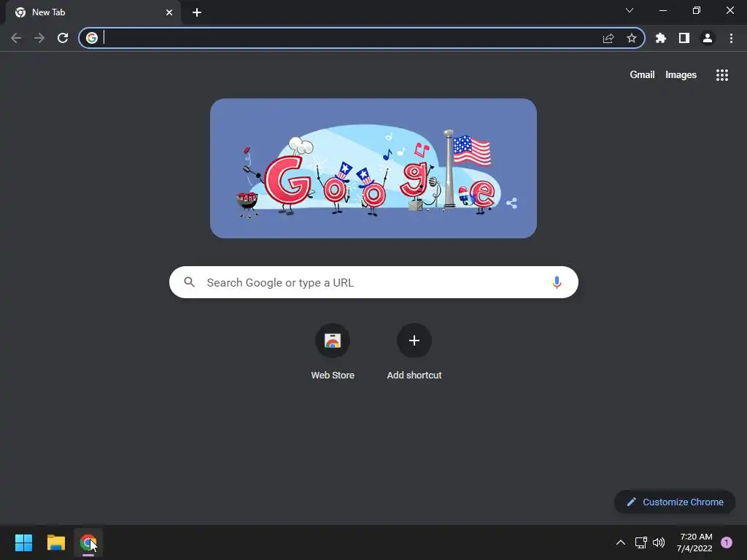Screen dimensions: 747x560
Task: Toggle the side panel icon
Action: point(684,38)
